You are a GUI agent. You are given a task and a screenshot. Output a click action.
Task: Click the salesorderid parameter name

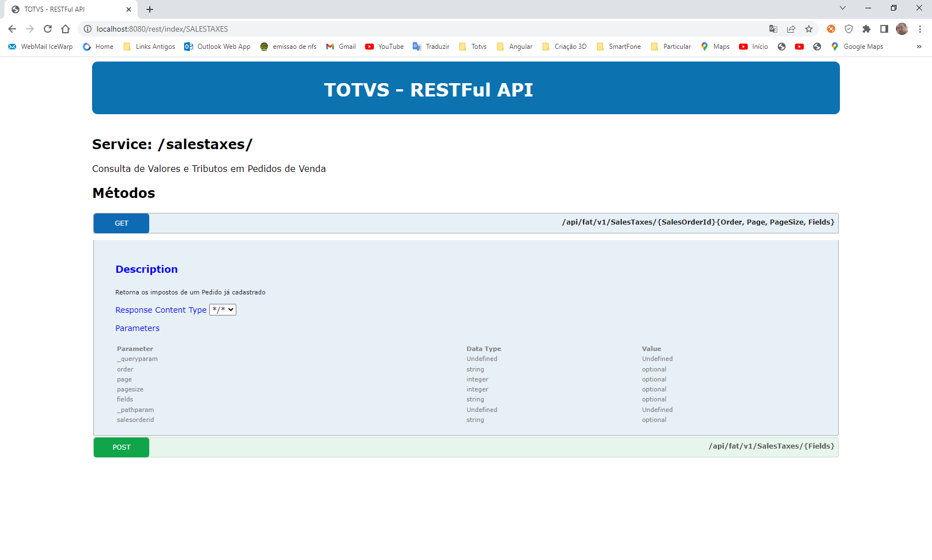point(135,420)
